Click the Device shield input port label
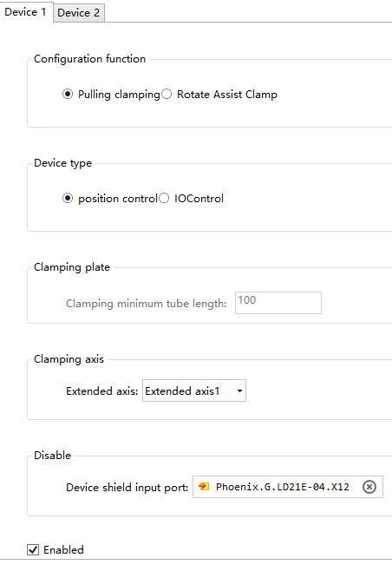The width and height of the screenshot is (392, 571). coord(127,488)
